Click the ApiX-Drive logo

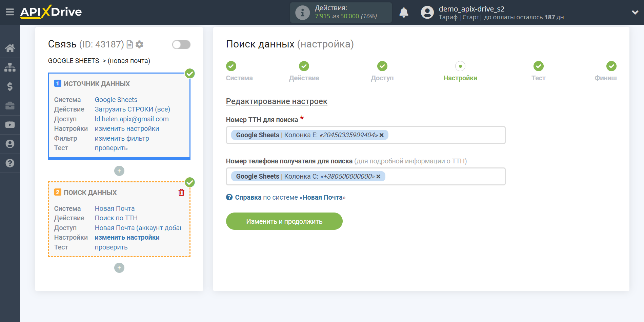coord(51,12)
